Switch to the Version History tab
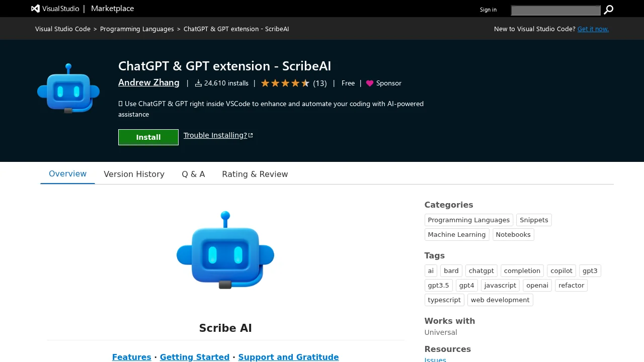 134,174
